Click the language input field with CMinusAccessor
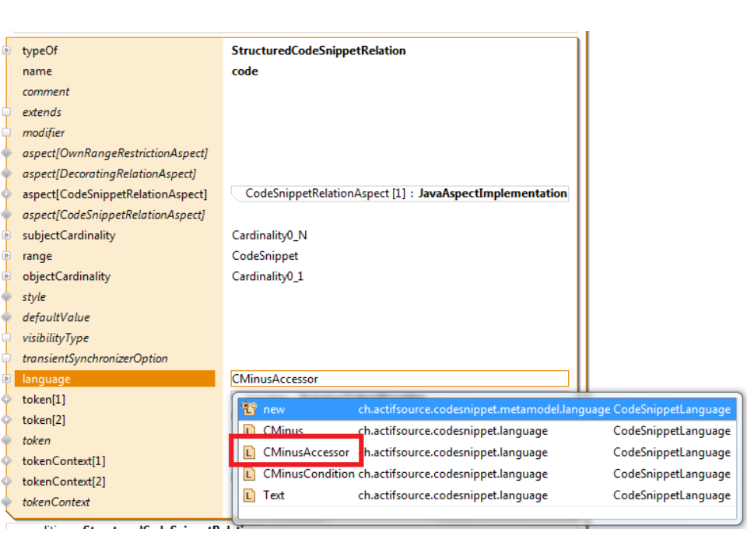 pyautogui.click(x=399, y=379)
